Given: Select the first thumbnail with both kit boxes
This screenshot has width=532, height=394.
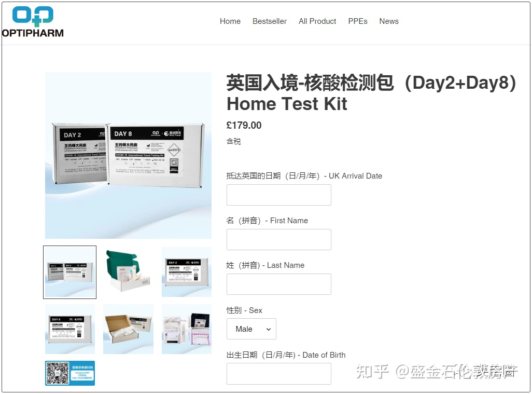Looking at the screenshot, I should click(x=70, y=272).
